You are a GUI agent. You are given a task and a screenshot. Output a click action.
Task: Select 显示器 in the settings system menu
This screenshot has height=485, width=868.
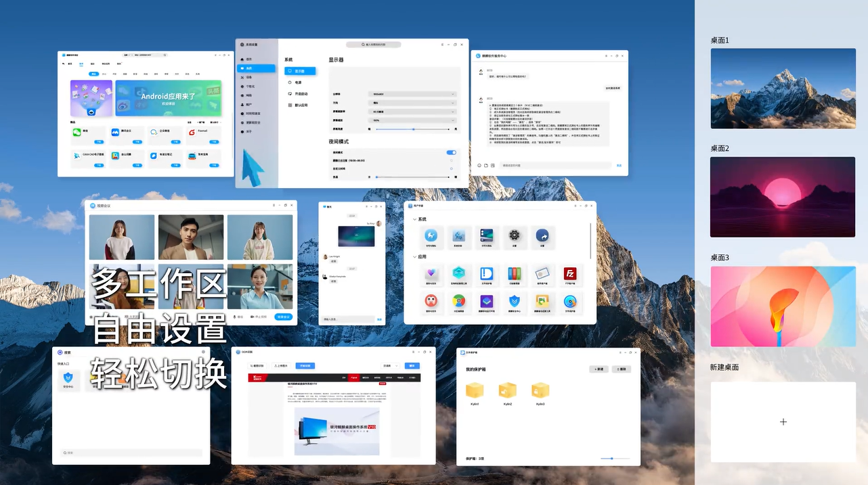(x=300, y=71)
